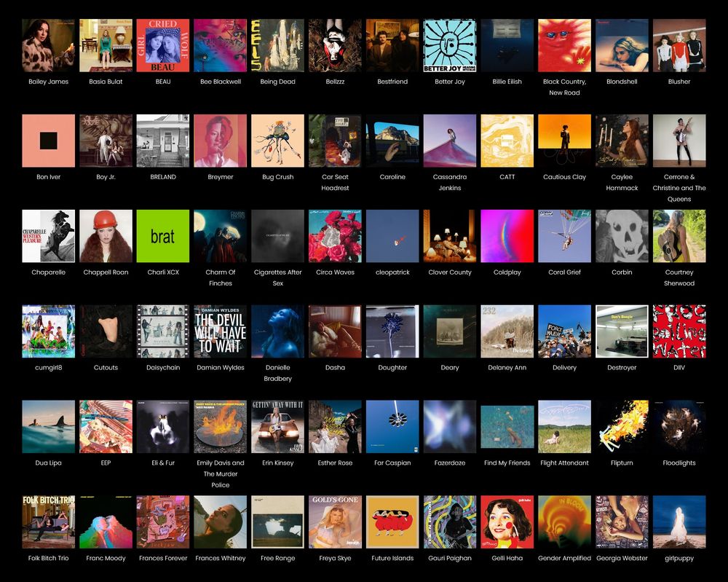Select the Dua Lipa shark fin cover
The width and height of the screenshot is (728, 582).
48,426
